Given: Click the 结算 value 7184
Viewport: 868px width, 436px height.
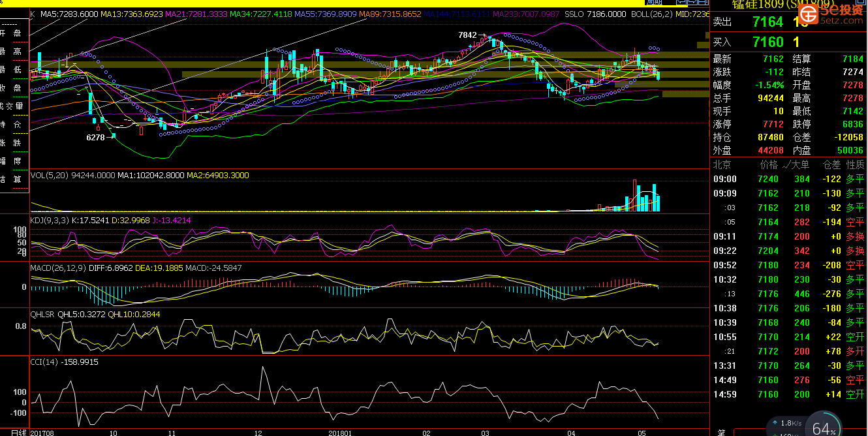Looking at the screenshot, I should pyautogui.click(x=852, y=59).
